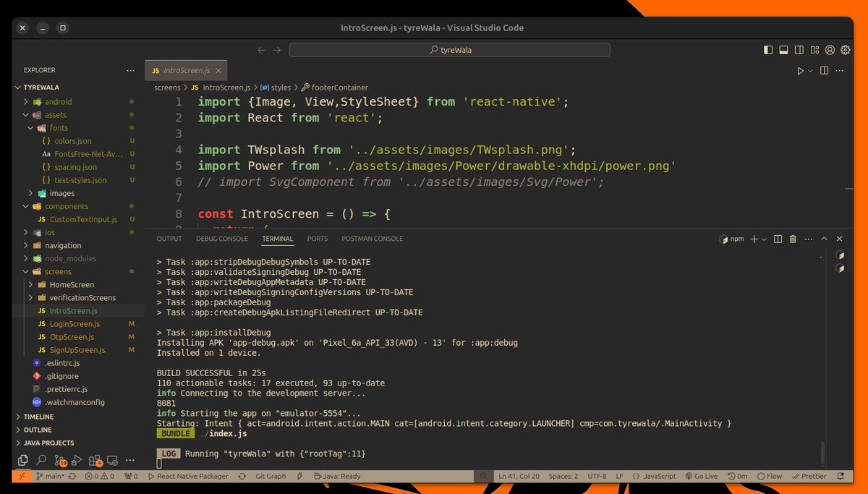Image resolution: width=868 pixels, height=494 pixels.
Task: Go back with the left arrow
Action: (x=262, y=50)
